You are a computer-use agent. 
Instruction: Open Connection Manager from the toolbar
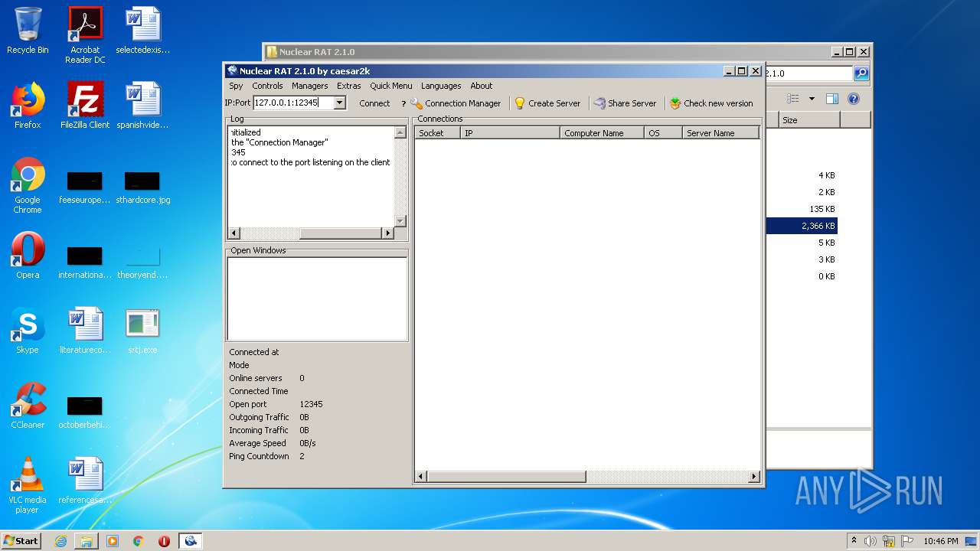pyautogui.click(x=456, y=103)
